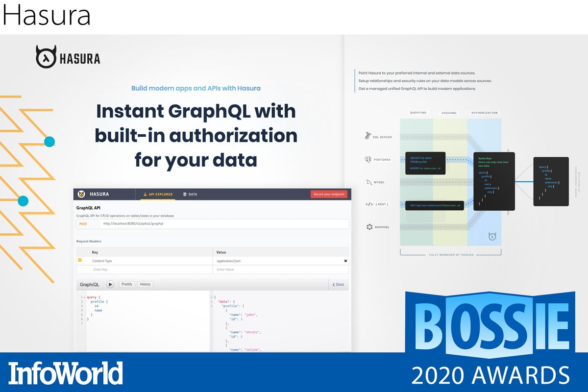
Task: Collapse the "data" object fold arrow in results
Action: pyautogui.click(x=212, y=301)
